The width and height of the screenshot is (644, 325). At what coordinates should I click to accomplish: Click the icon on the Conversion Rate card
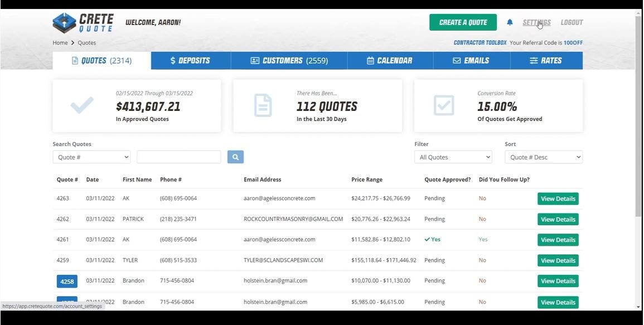443,105
